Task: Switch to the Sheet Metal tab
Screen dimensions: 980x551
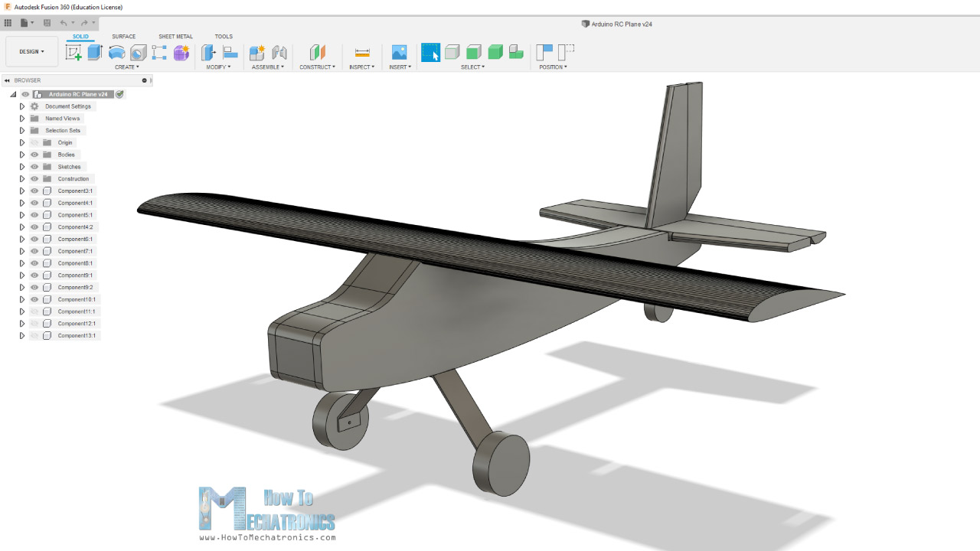Action: 175,37
